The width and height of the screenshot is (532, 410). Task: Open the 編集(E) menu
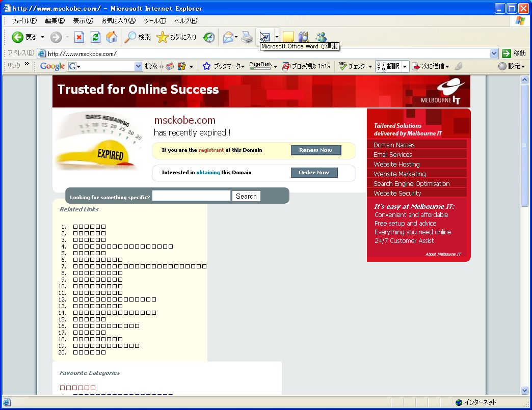tap(55, 21)
